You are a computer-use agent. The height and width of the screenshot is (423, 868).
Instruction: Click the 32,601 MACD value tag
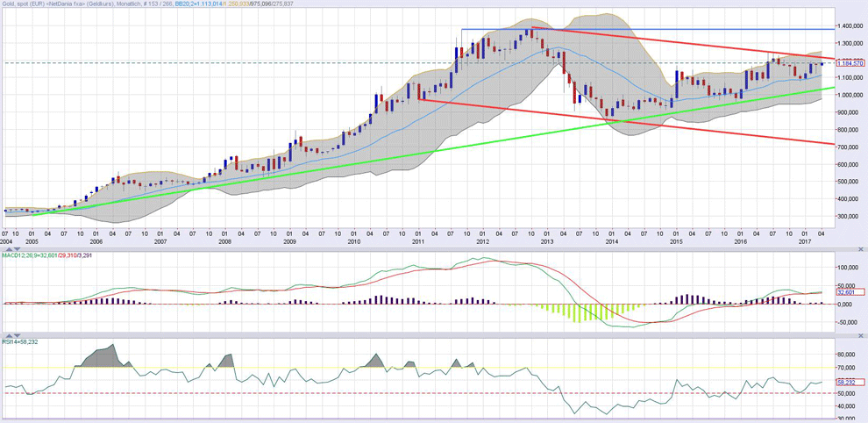click(850, 292)
